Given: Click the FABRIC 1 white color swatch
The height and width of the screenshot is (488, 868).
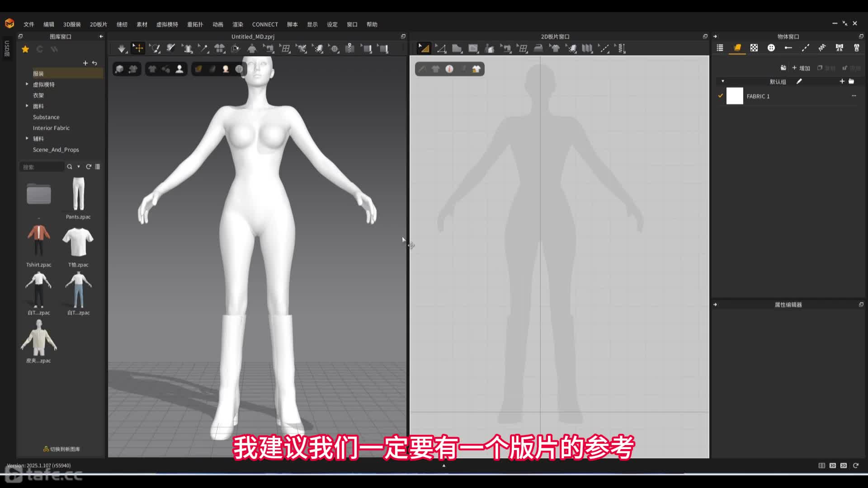Looking at the screenshot, I should click(x=735, y=96).
